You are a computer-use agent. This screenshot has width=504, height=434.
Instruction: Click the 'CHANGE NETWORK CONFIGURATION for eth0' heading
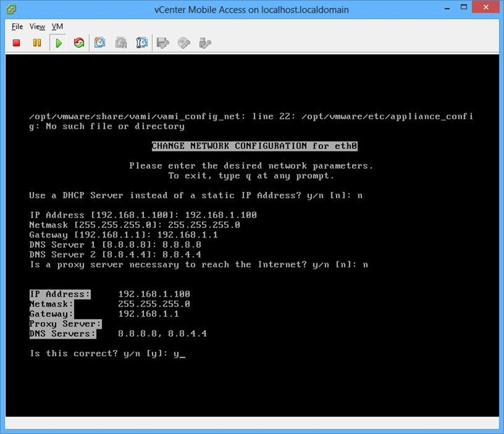254,146
